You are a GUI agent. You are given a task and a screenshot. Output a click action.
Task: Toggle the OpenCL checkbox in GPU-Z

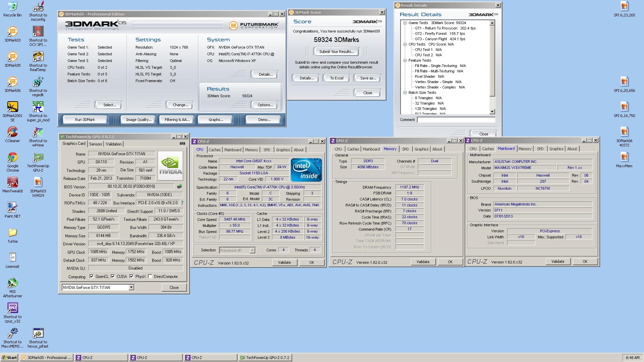click(x=92, y=277)
